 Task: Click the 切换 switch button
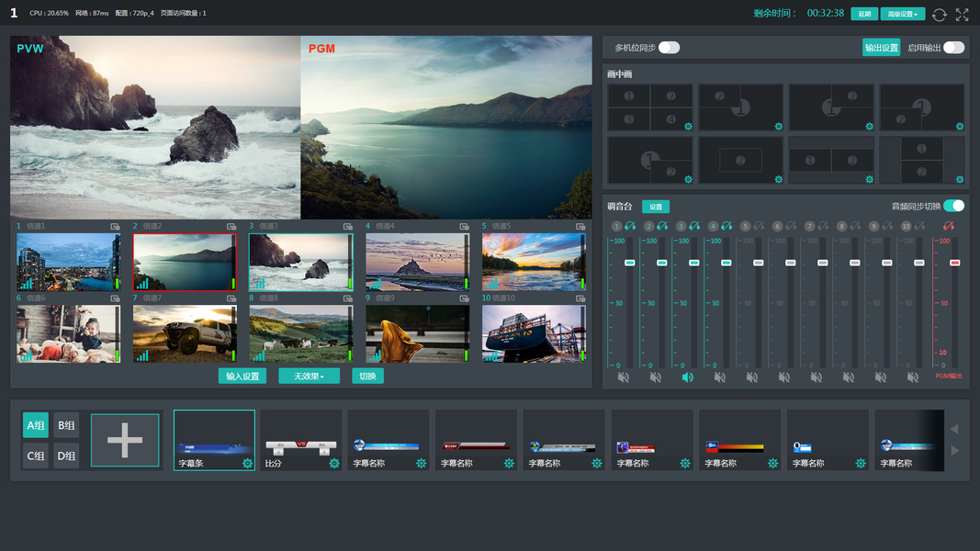[367, 377]
